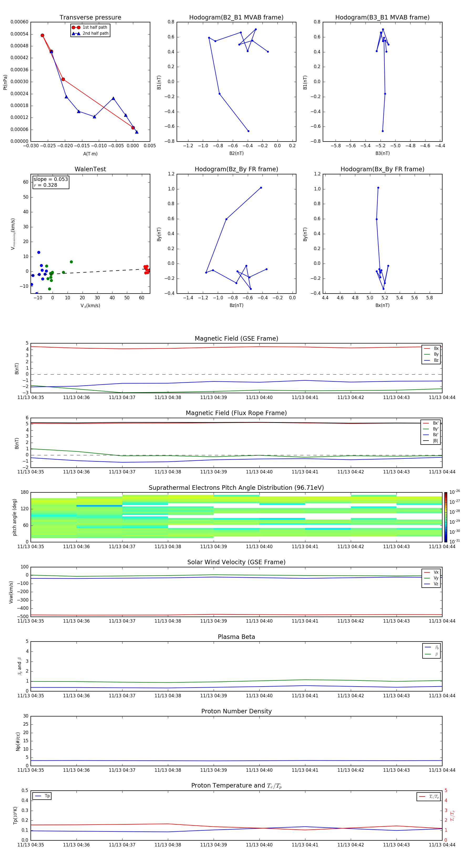473x868 pixels.
Task: Select the 'By' legend entry in GSE magnetic field
Action: click(x=431, y=354)
